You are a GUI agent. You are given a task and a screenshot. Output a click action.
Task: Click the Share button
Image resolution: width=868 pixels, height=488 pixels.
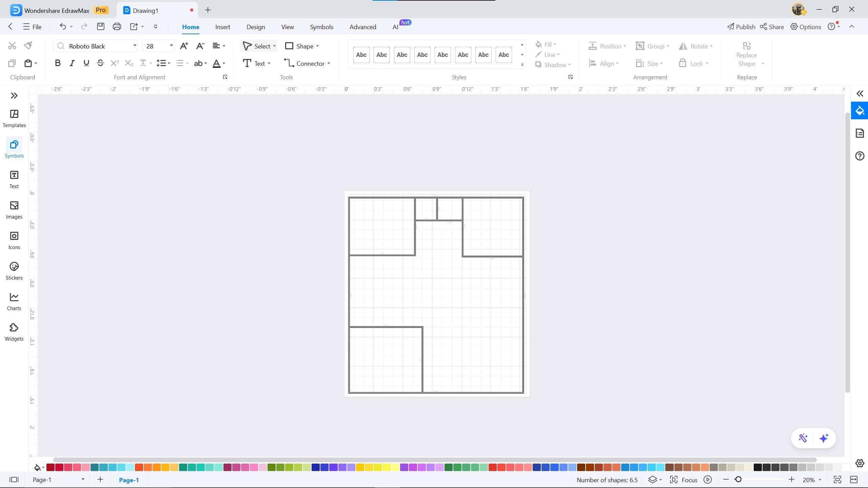[x=772, y=27]
